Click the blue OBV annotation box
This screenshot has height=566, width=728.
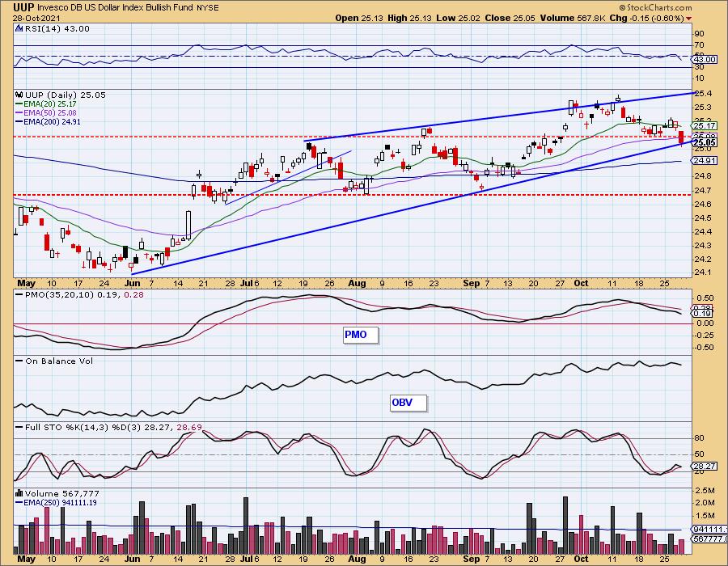[408, 403]
